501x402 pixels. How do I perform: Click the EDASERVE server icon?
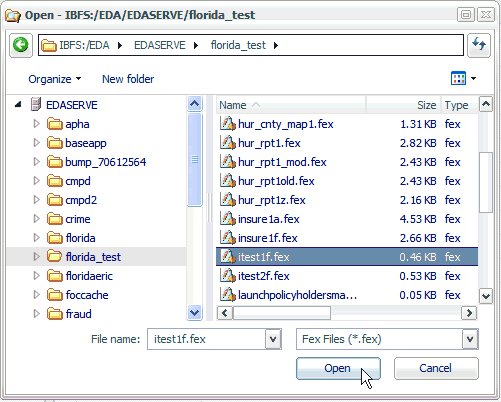(x=36, y=105)
